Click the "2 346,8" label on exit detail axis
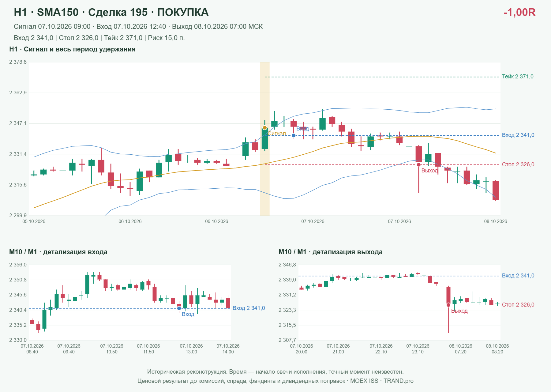The height and width of the screenshot is (392, 551). [x=287, y=265]
